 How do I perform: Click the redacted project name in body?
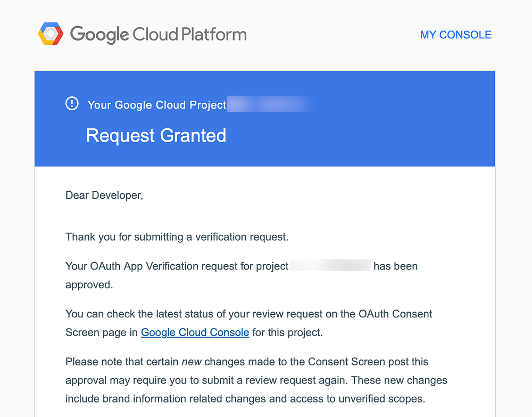click(x=330, y=265)
